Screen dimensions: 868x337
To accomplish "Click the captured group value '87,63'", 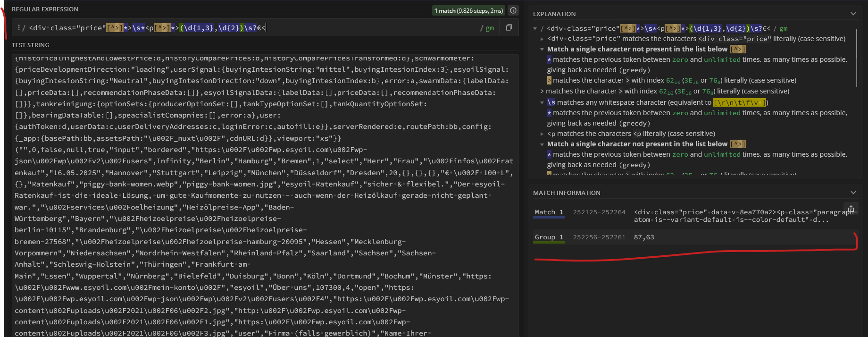I will tap(644, 237).
